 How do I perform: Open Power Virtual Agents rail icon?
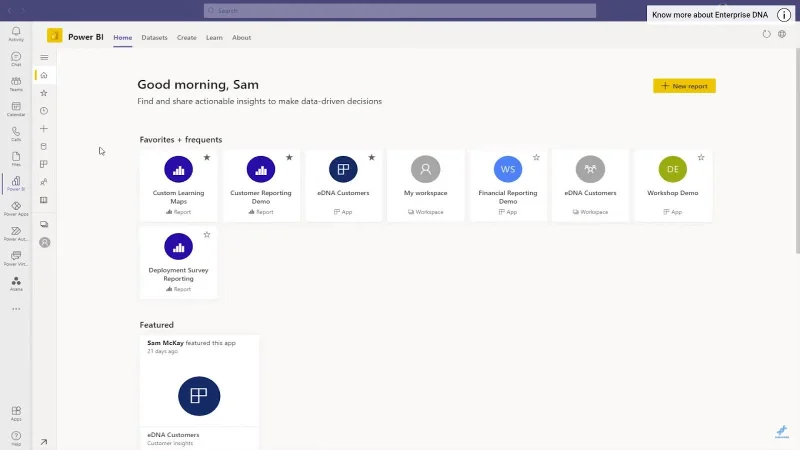point(16,258)
